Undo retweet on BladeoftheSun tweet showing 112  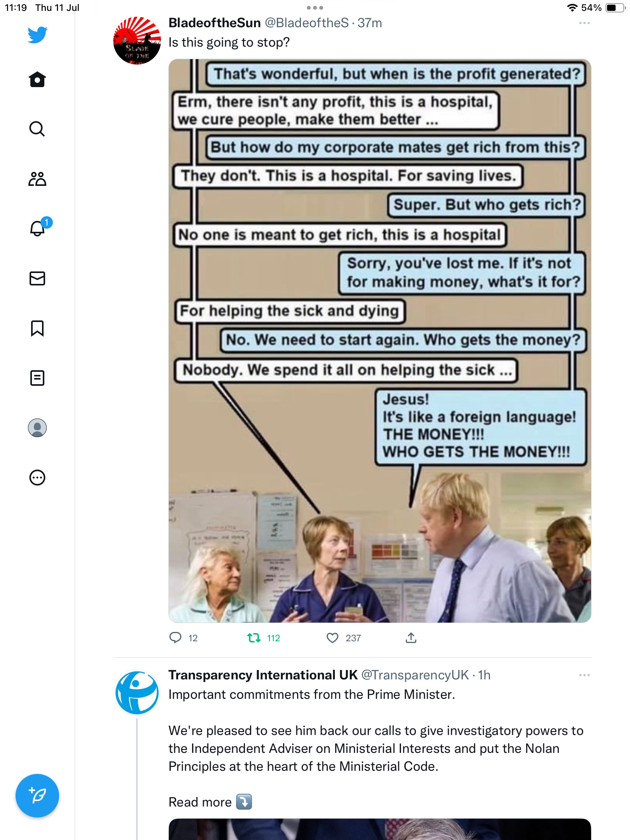[x=254, y=638]
